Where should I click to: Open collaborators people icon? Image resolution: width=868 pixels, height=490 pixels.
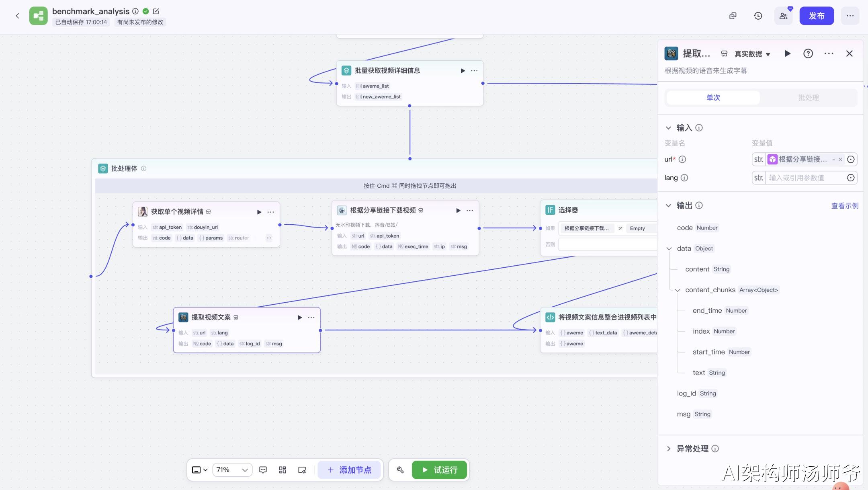click(783, 16)
